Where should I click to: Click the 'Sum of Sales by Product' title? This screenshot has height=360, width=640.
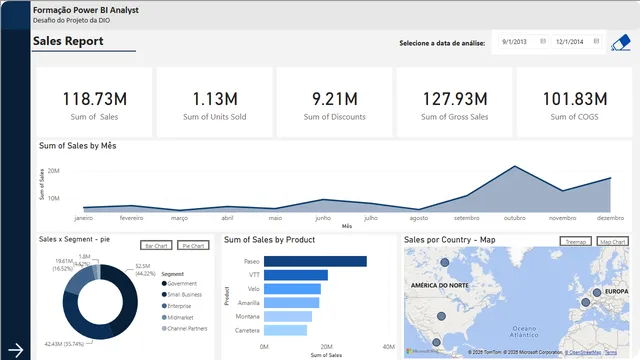pos(269,240)
